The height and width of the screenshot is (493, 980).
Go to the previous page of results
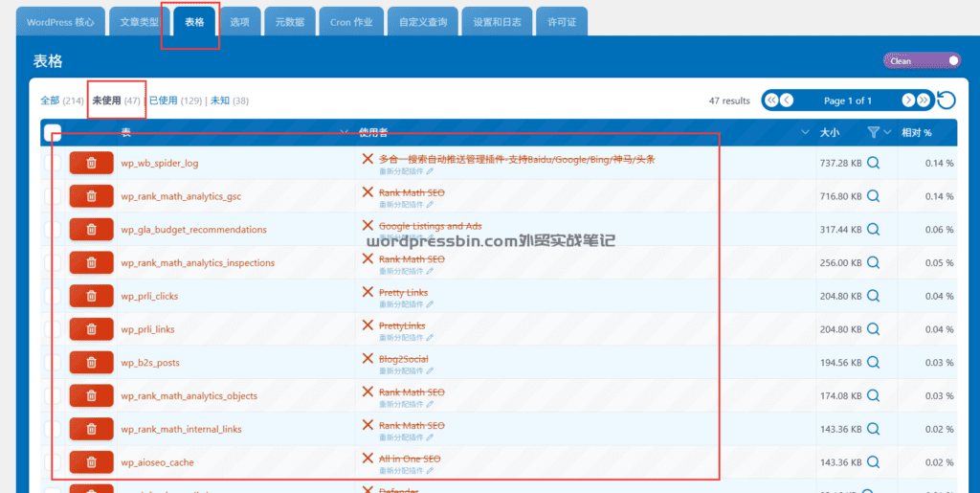[787, 101]
